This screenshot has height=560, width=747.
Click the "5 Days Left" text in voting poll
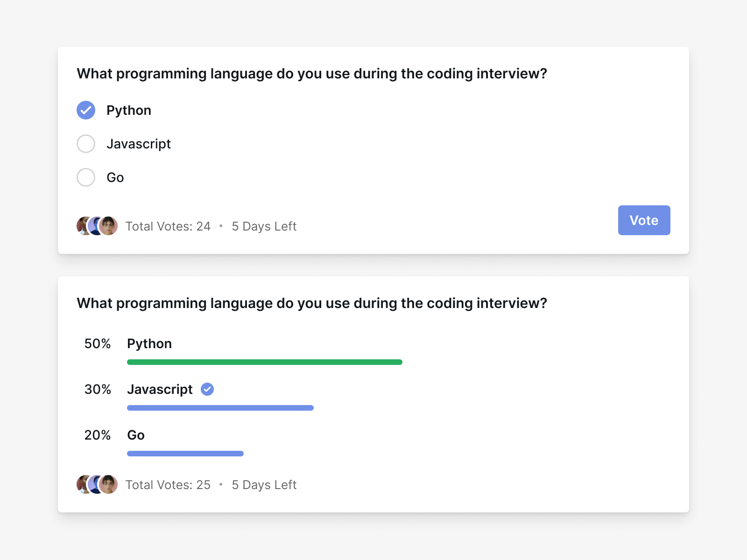pyautogui.click(x=264, y=226)
